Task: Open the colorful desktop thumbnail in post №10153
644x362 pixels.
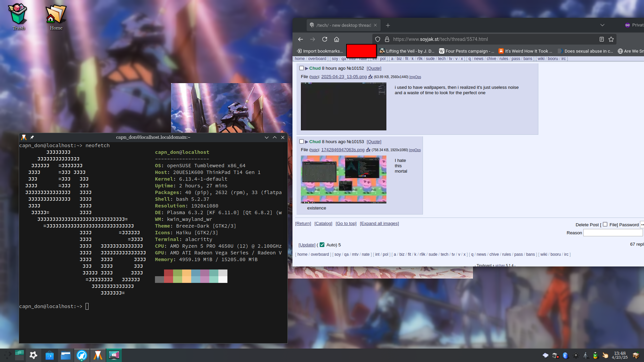Action: 343,179
